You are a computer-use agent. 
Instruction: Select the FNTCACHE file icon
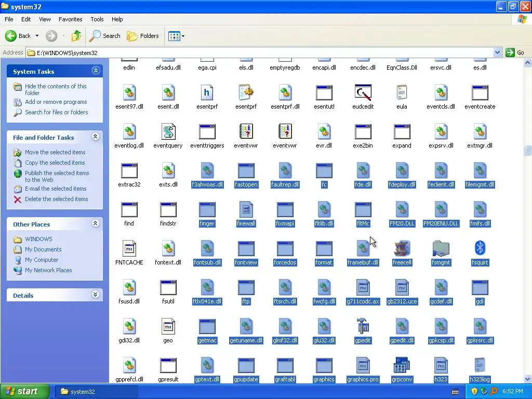click(x=129, y=248)
